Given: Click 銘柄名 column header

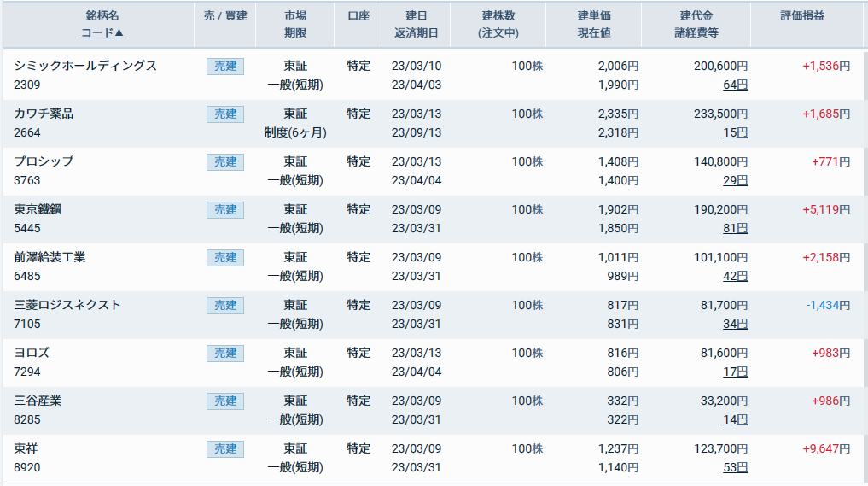Looking at the screenshot, I should tap(102, 15).
